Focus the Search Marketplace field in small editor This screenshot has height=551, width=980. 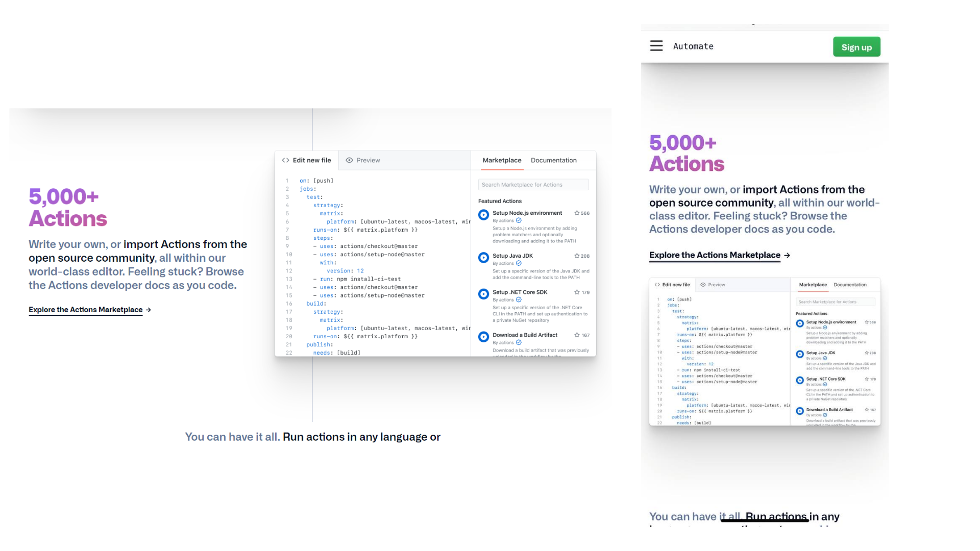836,302
